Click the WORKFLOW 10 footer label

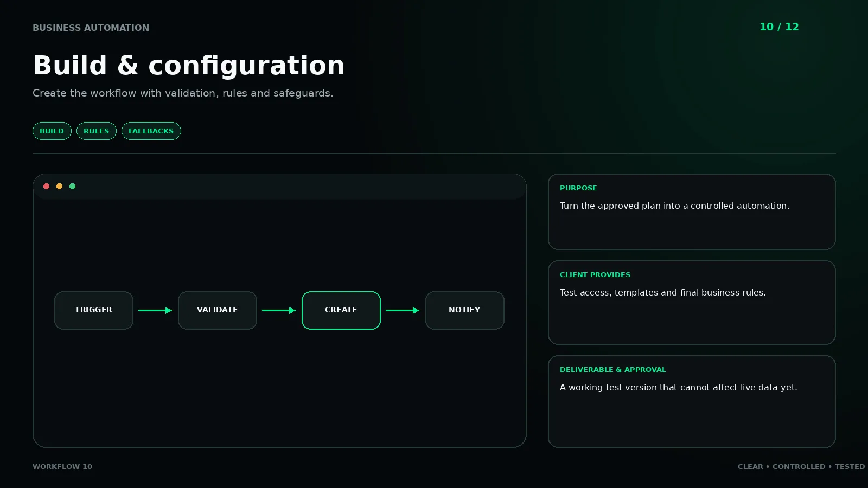[x=62, y=467]
